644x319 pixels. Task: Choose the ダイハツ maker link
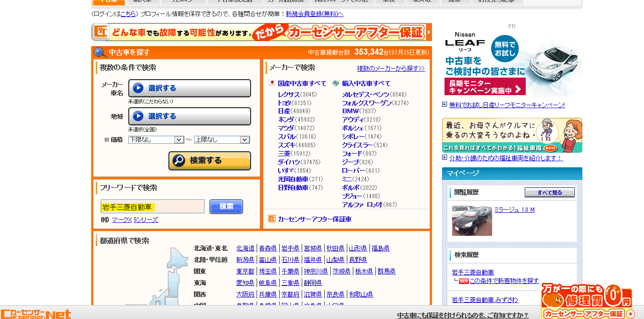point(289,162)
